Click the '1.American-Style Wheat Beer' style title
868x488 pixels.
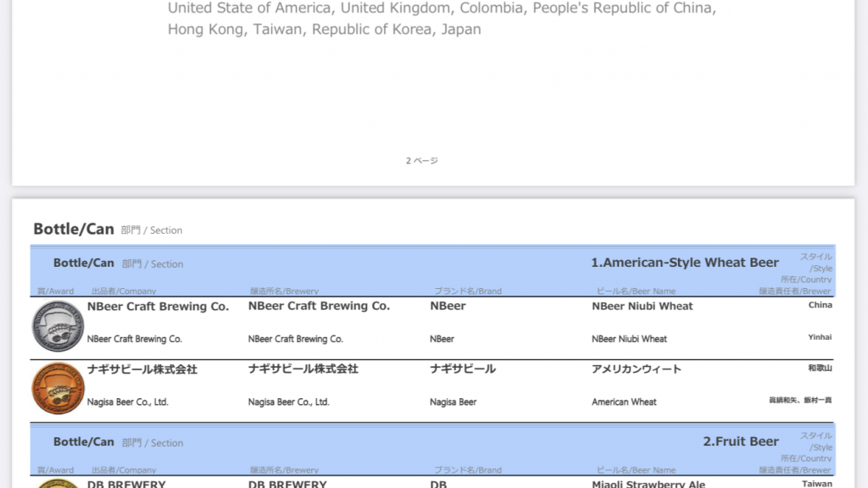(685, 263)
